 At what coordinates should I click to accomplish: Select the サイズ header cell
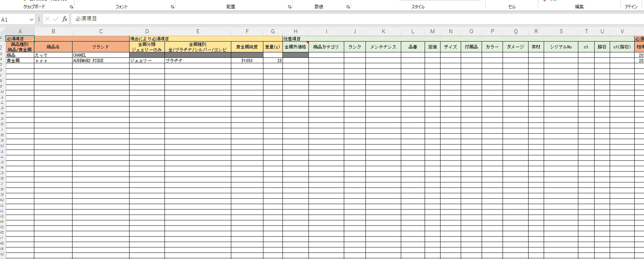(451, 47)
